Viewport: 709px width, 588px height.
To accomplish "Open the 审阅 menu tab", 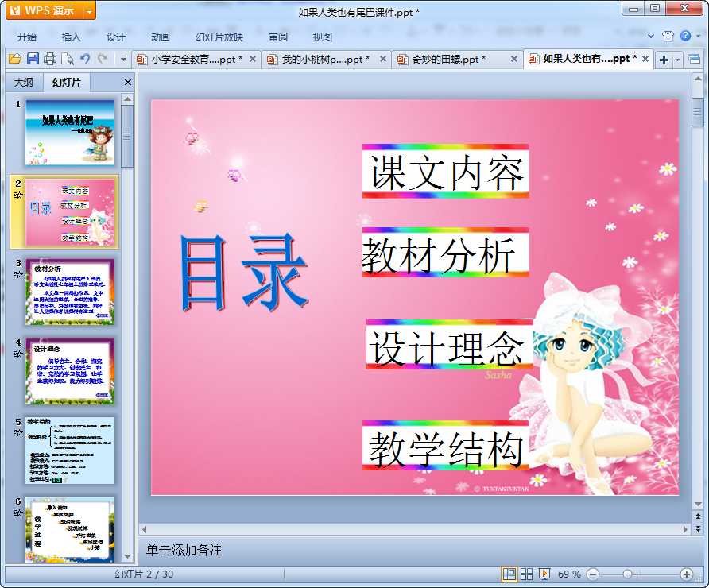I will click(x=278, y=37).
